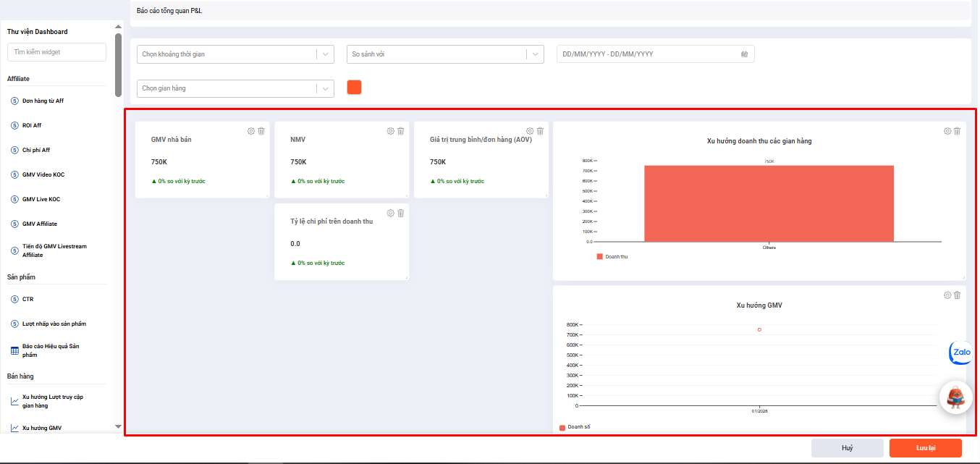This screenshot has height=464, width=980.
Task: Toggle Doanh số legend in GMV chart
Action: [x=575, y=427]
